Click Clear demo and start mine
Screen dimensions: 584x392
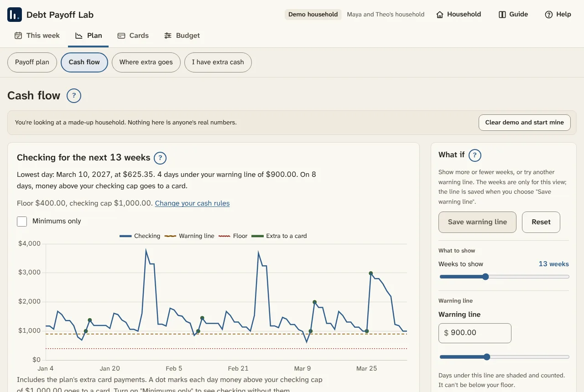point(525,123)
